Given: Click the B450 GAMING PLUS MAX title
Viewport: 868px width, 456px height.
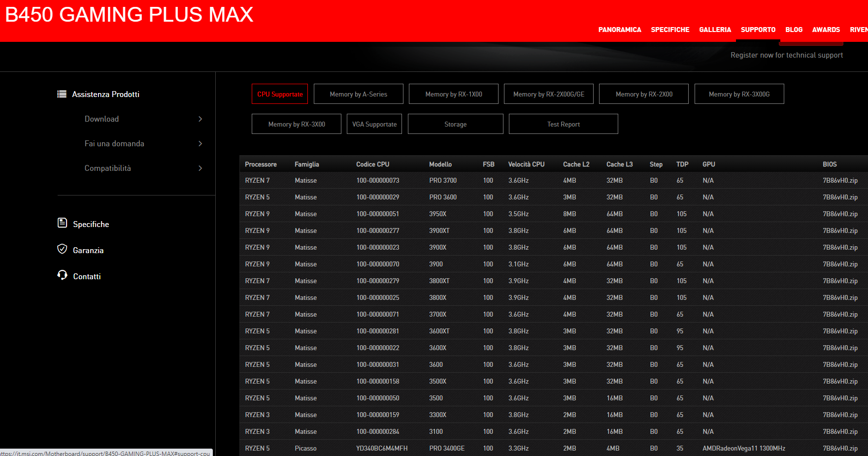Looking at the screenshot, I should (129, 14).
